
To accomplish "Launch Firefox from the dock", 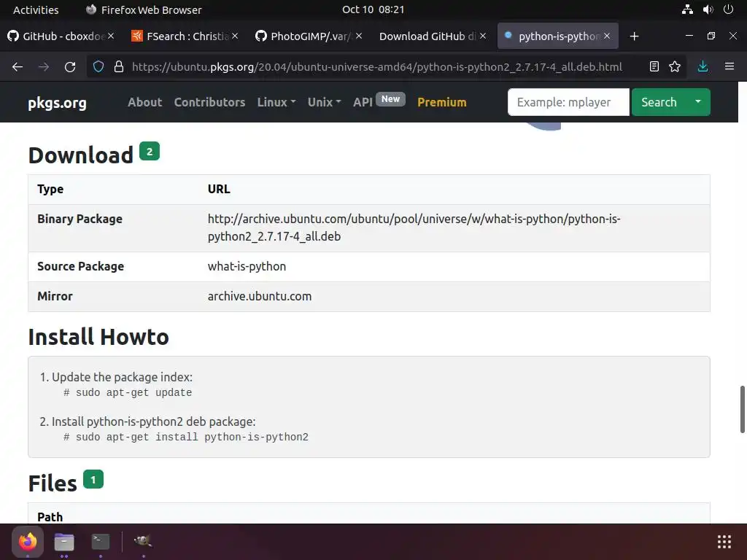I will click(28, 542).
